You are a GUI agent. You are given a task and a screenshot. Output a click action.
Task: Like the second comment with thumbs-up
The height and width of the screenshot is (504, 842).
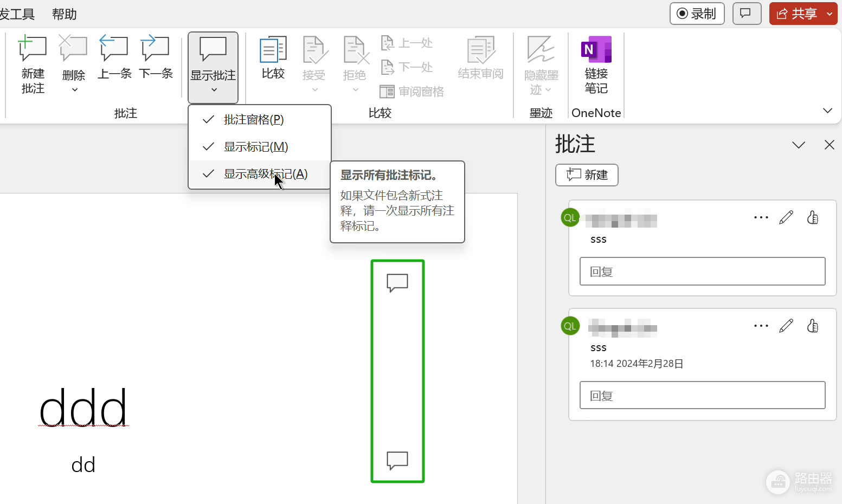(812, 326)
